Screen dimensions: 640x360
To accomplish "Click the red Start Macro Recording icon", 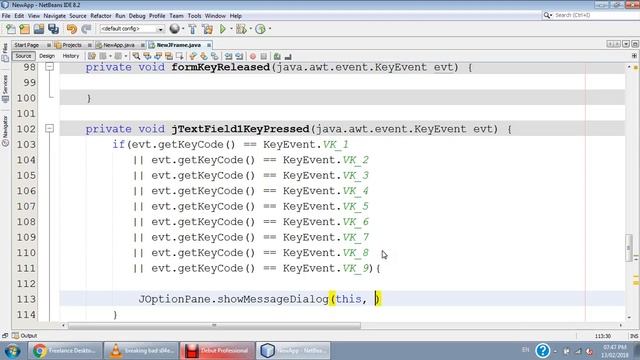I will [x=253, y=56].
